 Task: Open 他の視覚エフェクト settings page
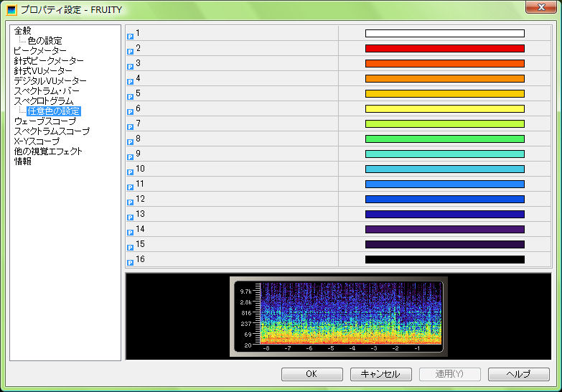click(x=48, y=151)
